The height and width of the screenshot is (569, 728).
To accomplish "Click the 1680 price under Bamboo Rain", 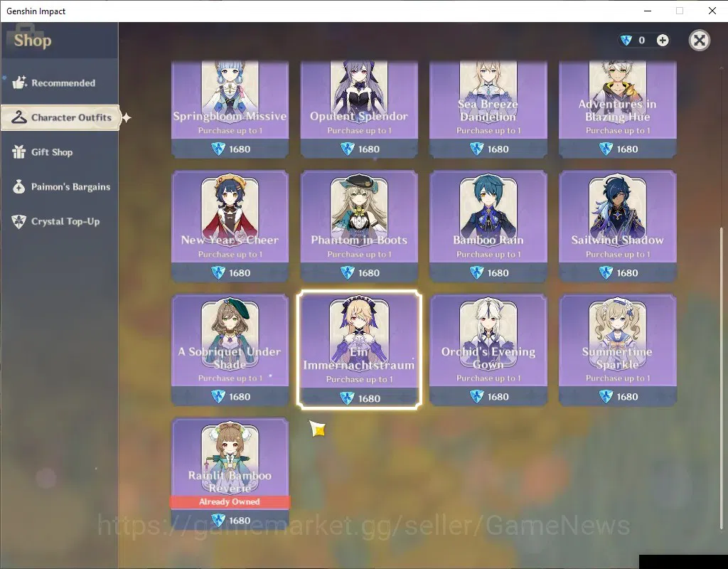I will 498,273.
